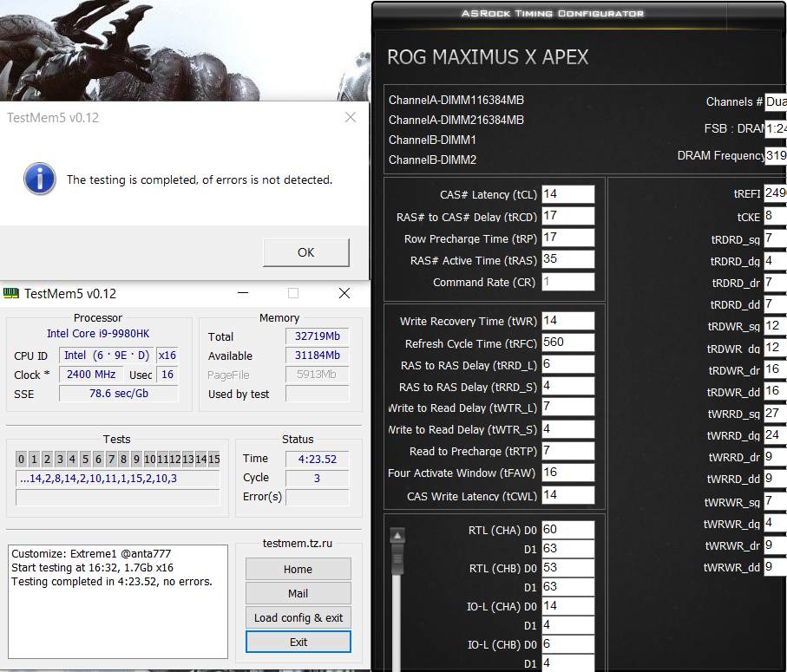Select the tWRRD_sg value field showing 27
The height and width of the screenshot is (672, 787).
776,414
